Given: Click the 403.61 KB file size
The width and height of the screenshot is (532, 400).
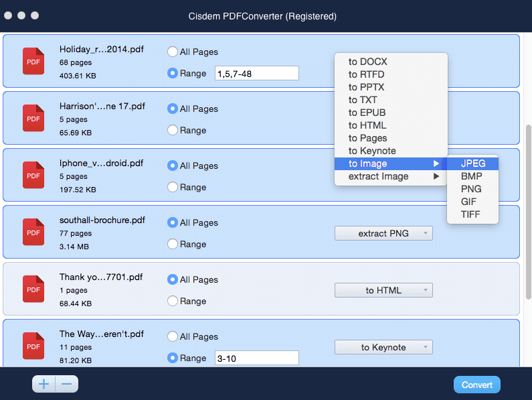Looking at the screenshot, I should pos(78,76).
